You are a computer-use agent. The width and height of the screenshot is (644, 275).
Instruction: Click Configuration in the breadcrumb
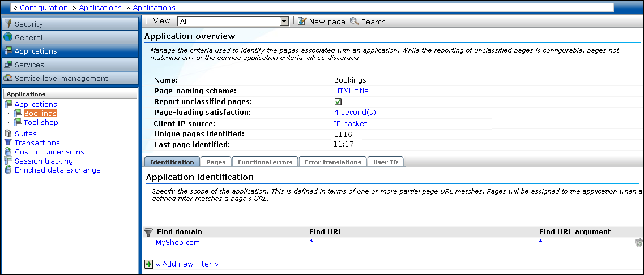(44, 7)
